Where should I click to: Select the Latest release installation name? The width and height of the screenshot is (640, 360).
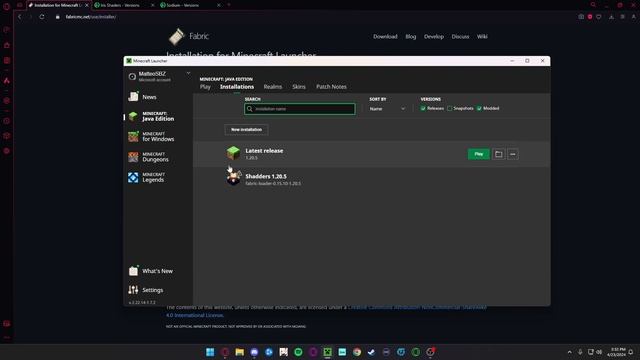[264, 151]
